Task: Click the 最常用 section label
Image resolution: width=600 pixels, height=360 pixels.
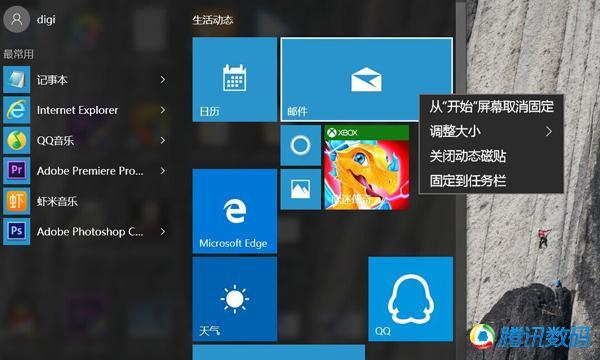Action: [x=18, y=54]
